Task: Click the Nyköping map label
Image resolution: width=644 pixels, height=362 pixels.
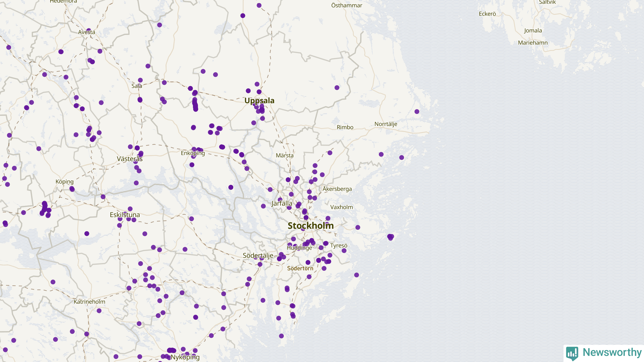Action: (x=185, y=357)
